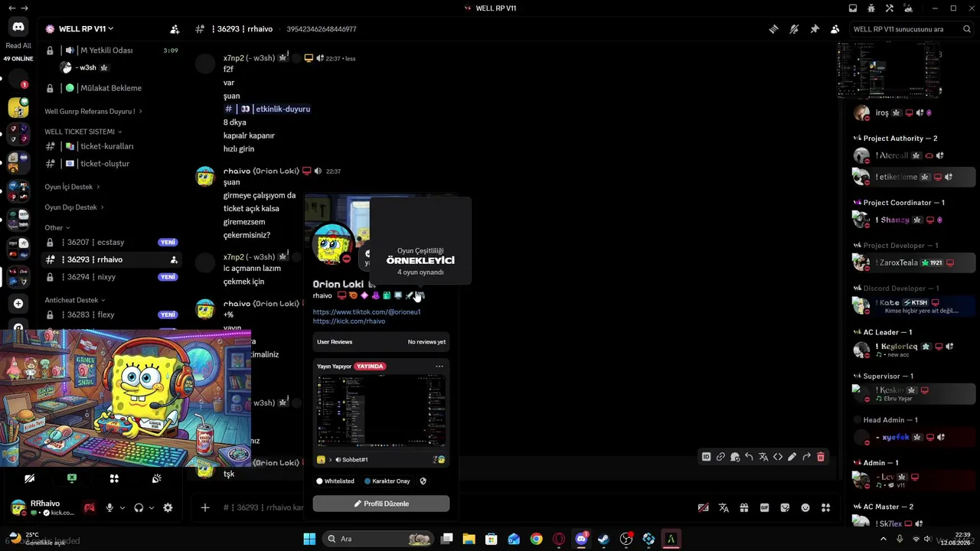Collapse the WELL TICKET SISTEMI category
Screen dimensions: 980x551
(83, 132)
